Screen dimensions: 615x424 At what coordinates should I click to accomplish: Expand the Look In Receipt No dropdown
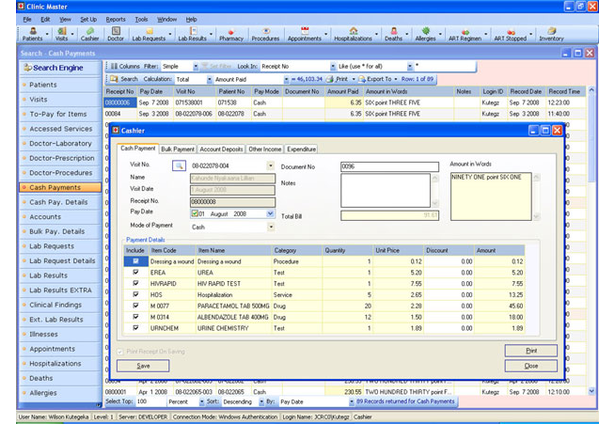point(333,66)
